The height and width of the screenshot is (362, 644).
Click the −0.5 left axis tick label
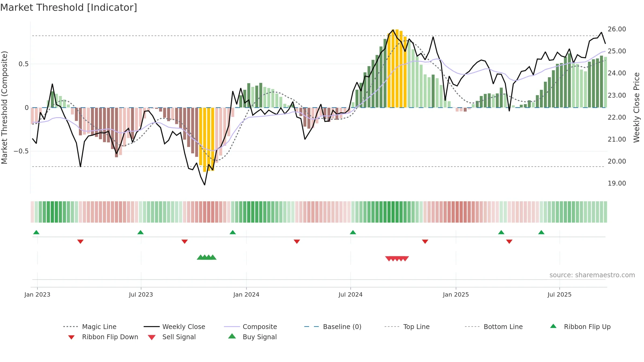[x=21, y=151]
